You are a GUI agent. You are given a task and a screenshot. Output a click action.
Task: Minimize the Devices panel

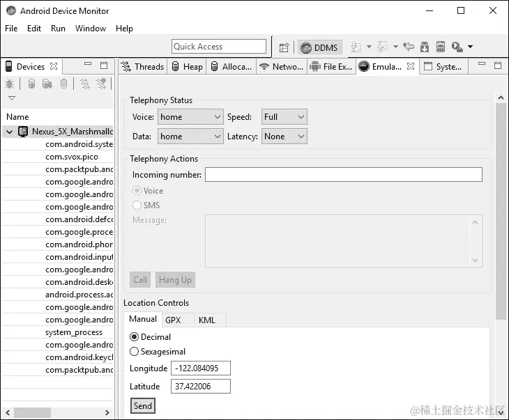[88, 64]
